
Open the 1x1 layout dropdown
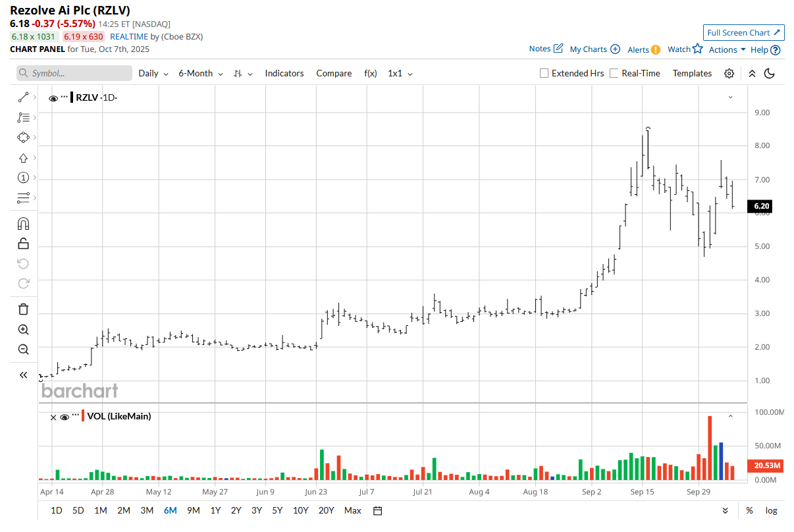click(400, 74)
